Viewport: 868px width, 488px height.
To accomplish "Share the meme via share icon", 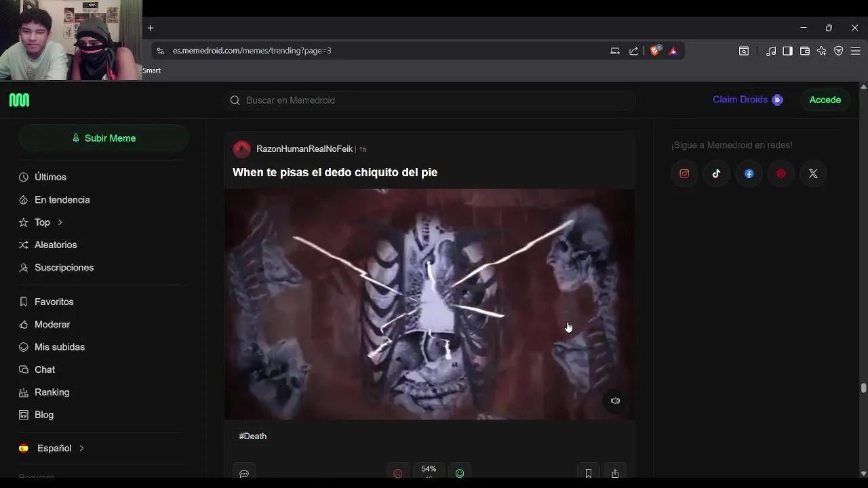I will (x=615, y=473).
